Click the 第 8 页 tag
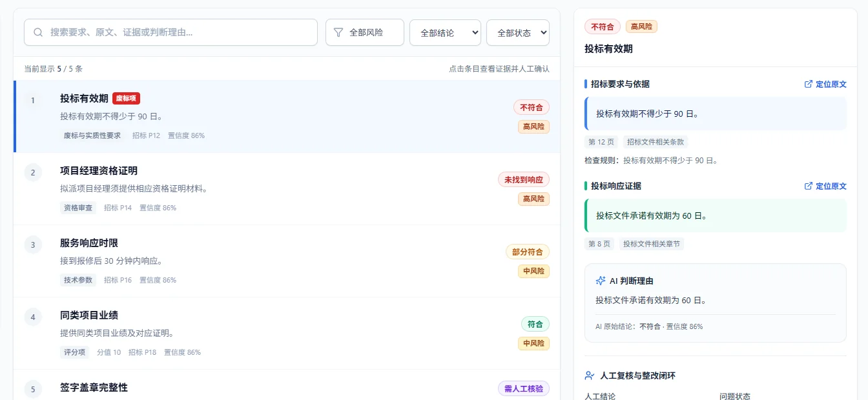The width and height of the screenshot is (868, 400). (x=599, y=244)
